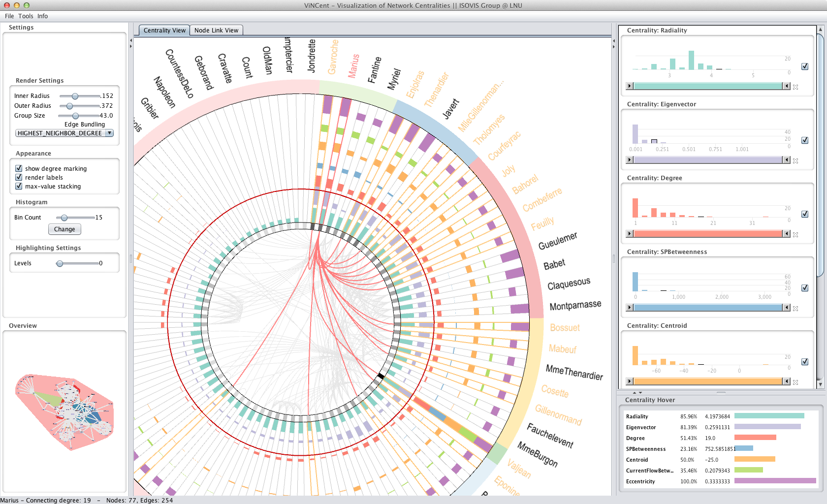Remove the Degree centrality with X icon
This screenshot has height=504, width=827.
(795, 235)
